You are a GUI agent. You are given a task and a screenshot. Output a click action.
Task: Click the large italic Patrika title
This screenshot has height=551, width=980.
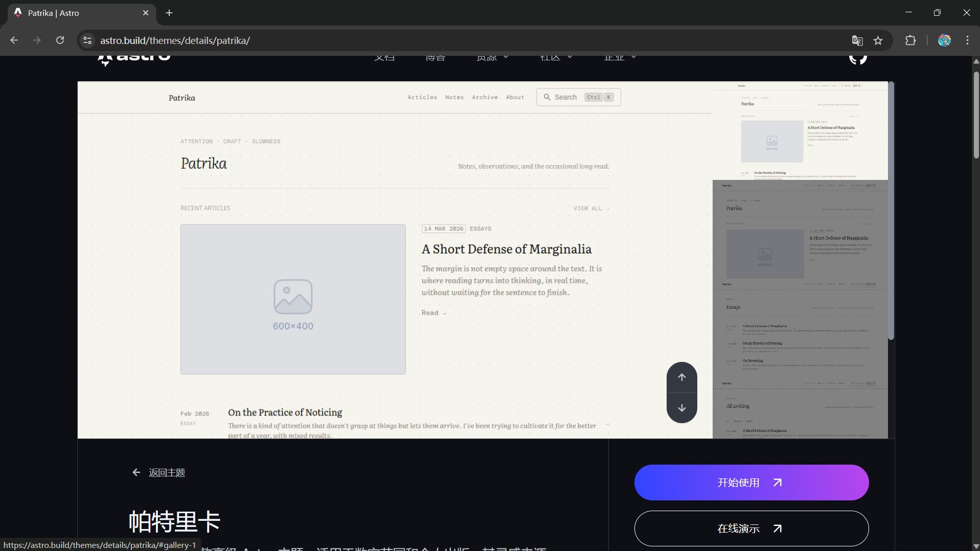click(x=203, y=164)
